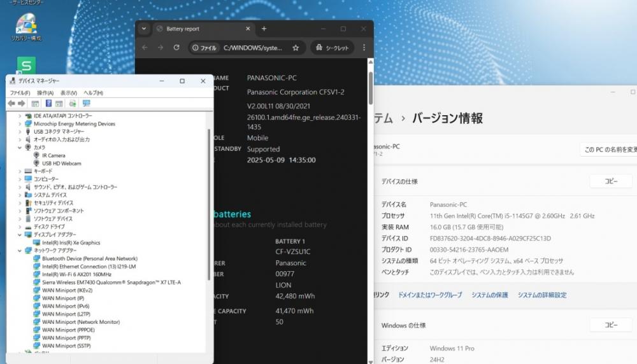The image size is (637, 364).
Task: Select the IR Camera device
Action: coord(54,155)
